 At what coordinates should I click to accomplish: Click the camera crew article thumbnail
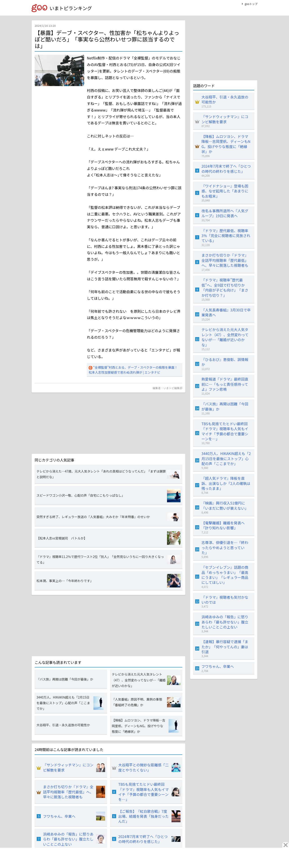[x=59, y=71]
